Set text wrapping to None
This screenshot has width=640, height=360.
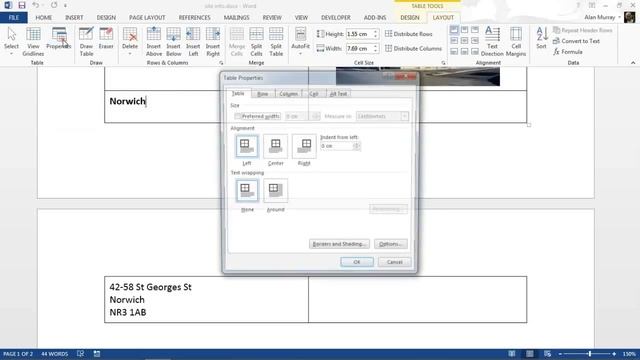click(247, 191)
